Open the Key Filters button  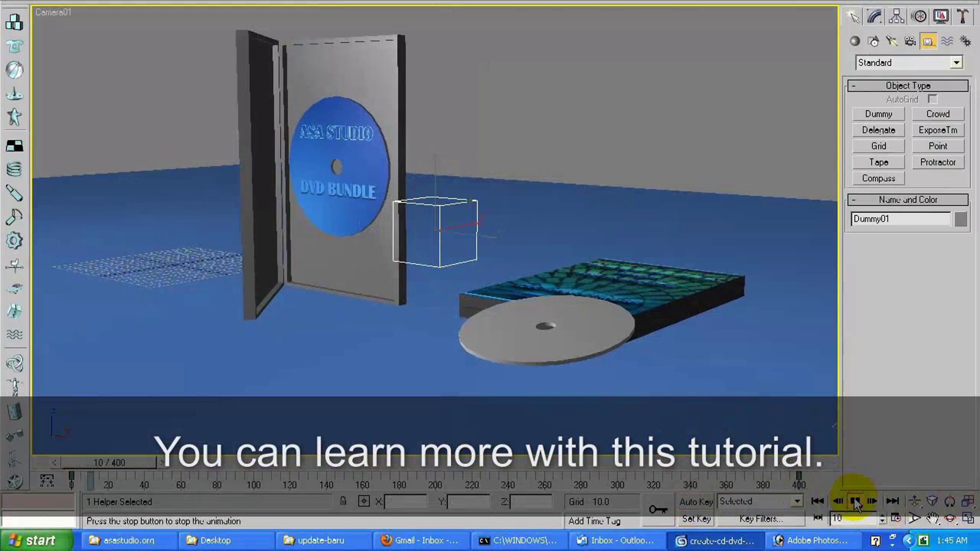(761, 519)
